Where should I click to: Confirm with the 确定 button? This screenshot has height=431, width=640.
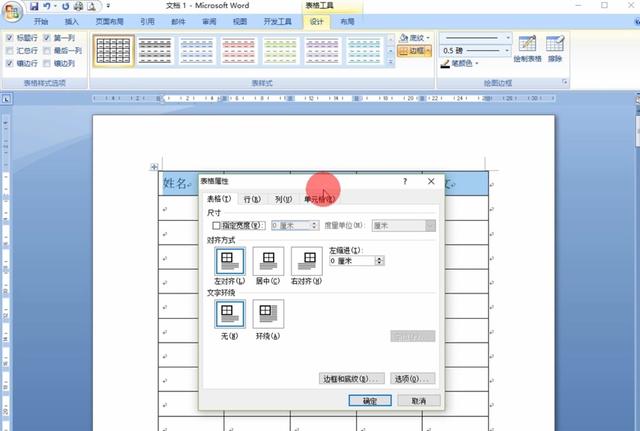click(370, 401)
